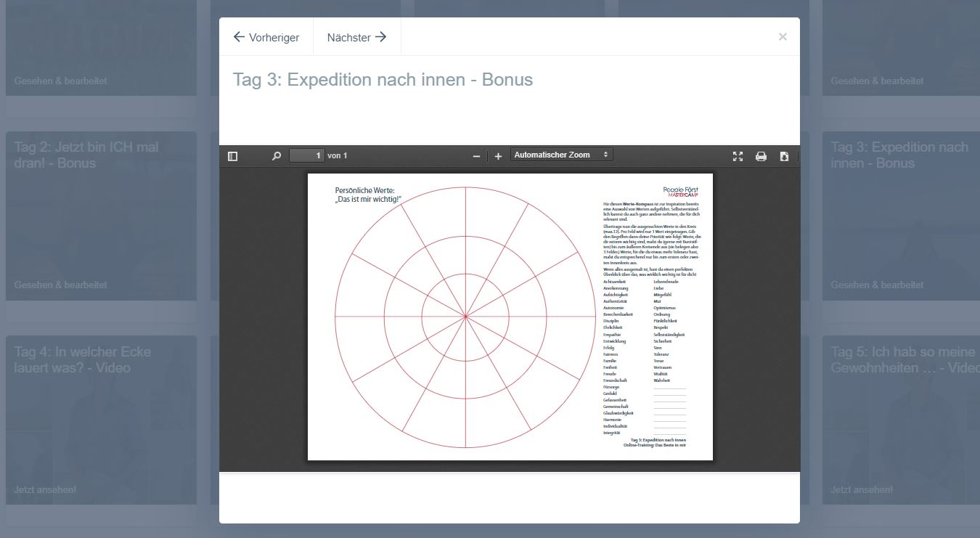Zoom in with the plus icon
The image size is (980, 538).
(x=498, y=156)
